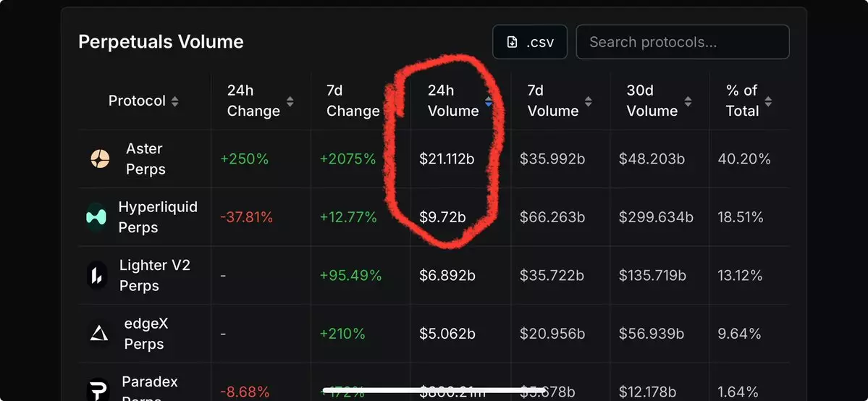868x401 pixels.
Task: Click the Paradex Perps logo icon
Action: click(98, 391)
